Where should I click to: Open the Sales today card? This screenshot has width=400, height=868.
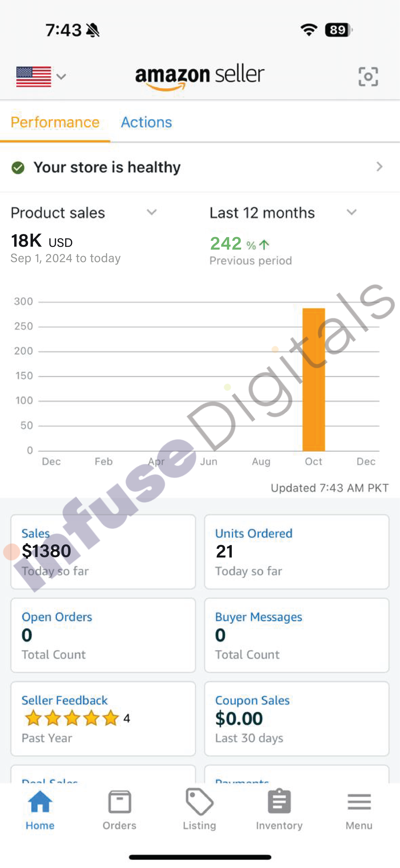click(103, 552)
